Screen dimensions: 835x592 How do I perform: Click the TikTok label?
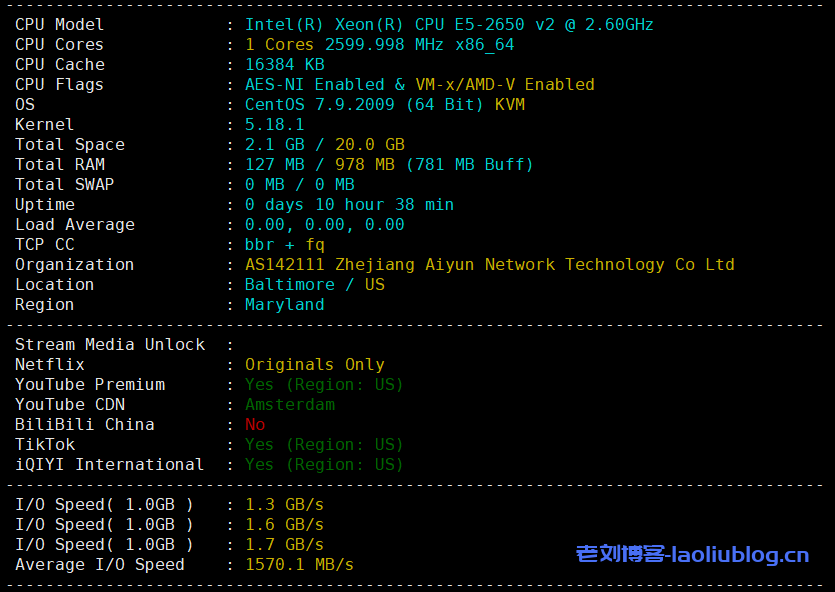tap(45, 444)
